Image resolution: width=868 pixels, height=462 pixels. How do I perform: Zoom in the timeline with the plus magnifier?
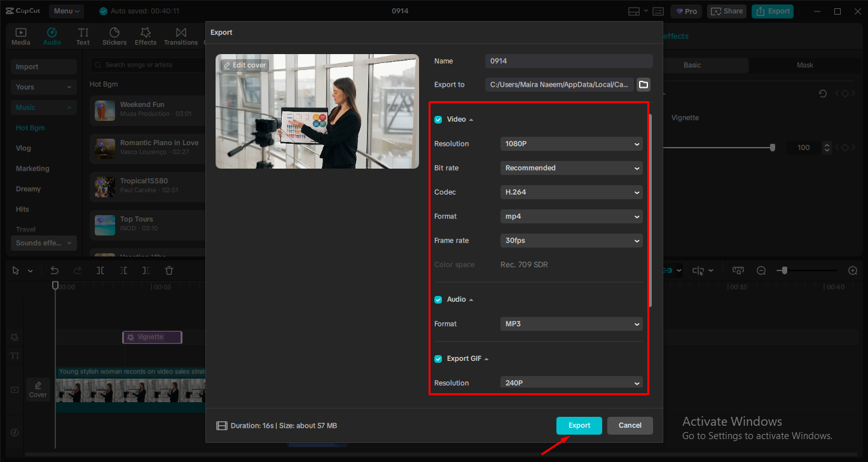point(853,270)
